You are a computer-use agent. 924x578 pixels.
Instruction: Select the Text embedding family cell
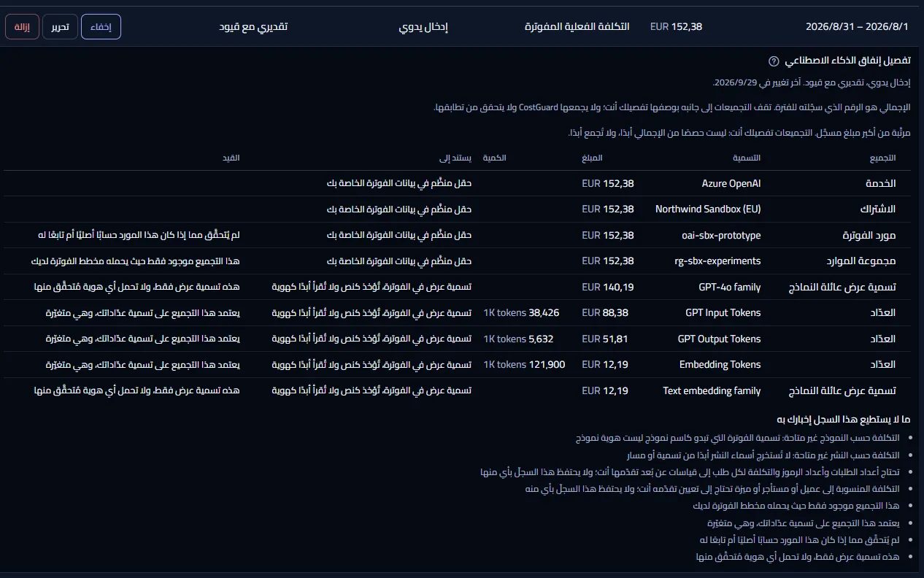tap(712, 390)
